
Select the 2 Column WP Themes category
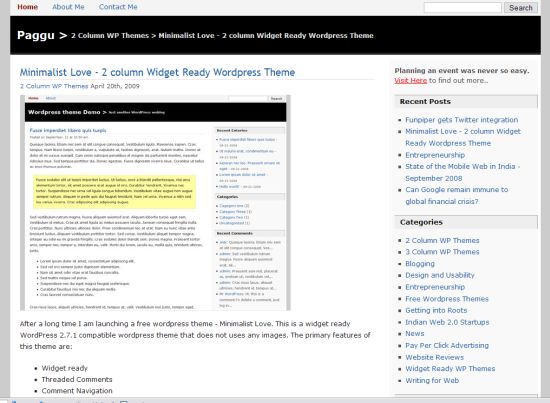point(442,241)
